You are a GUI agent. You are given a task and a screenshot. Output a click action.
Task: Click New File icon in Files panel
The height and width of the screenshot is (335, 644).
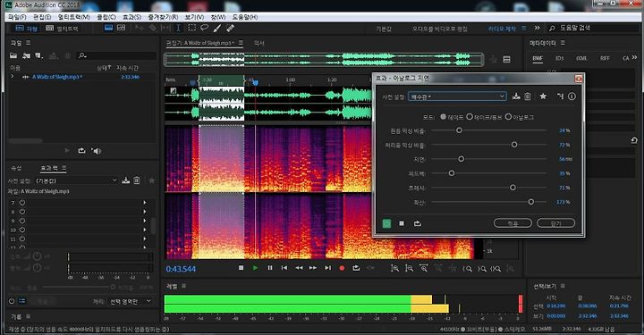pyautogui.click(x=39, y=55)
